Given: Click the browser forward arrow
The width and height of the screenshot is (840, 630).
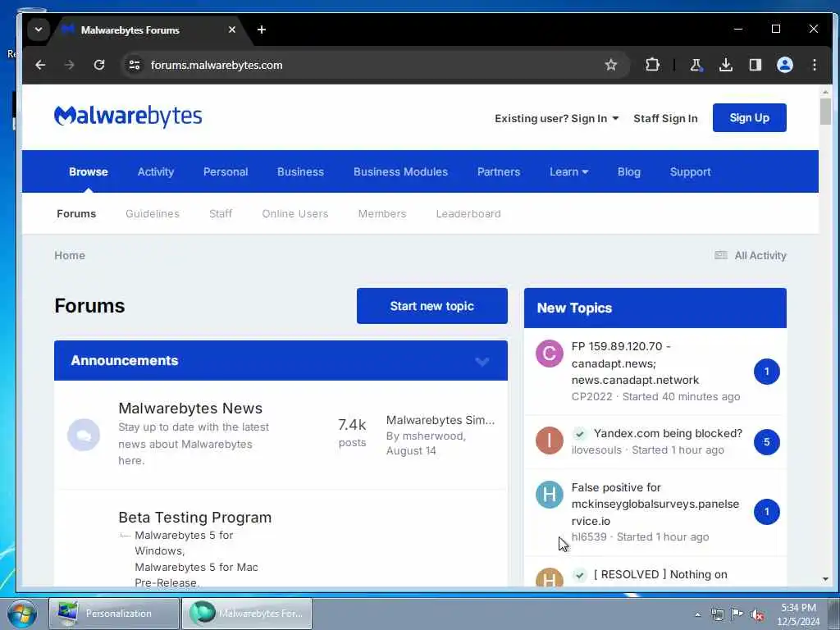Looking at the screenshot, I should click(70, 65).
